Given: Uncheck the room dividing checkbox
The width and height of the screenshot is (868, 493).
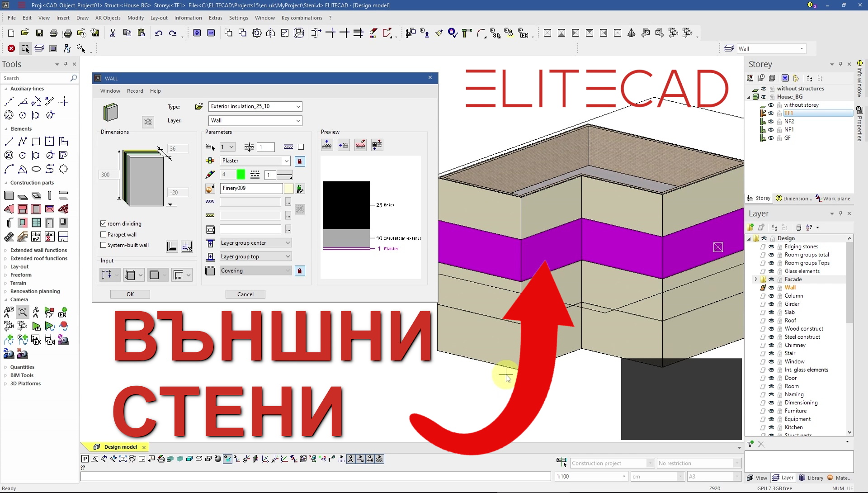Looking at the screenshot, I should pyautogui.click(x=104, y=223).
